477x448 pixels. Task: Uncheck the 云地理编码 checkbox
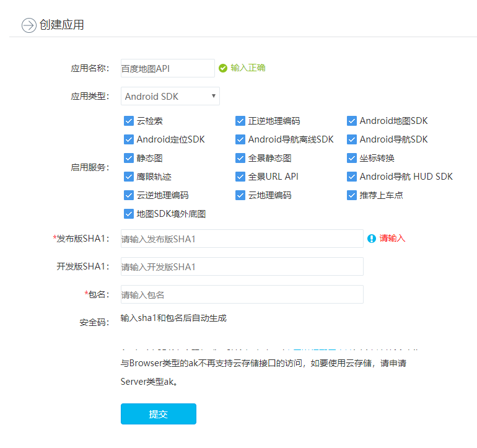click(240, 195)
